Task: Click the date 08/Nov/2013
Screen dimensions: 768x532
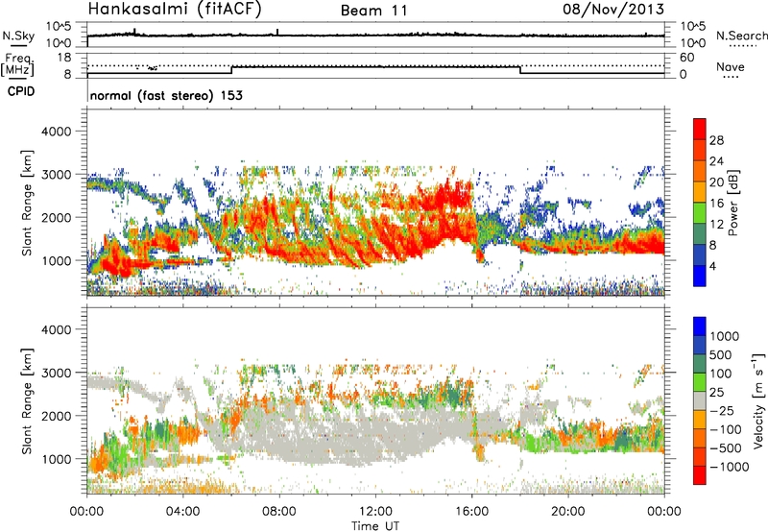Action: click(x=613, y=9)
